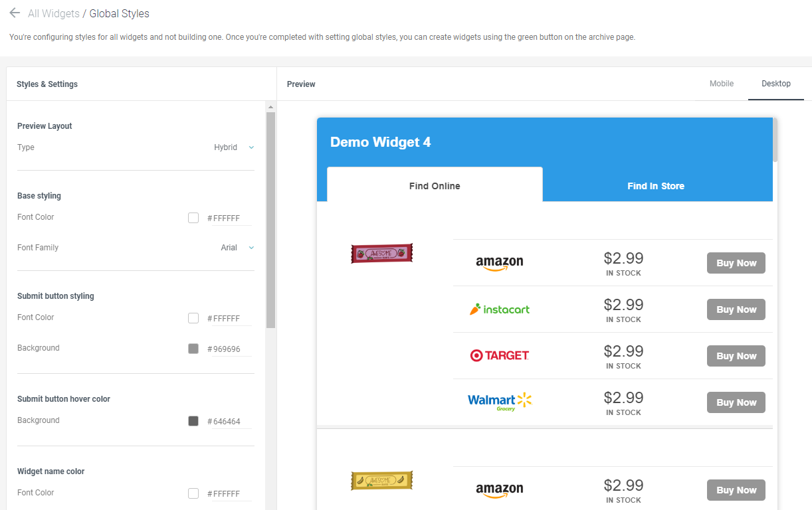Edit the hover background hex field 646464
The width and height of the screenshot is (812, 510).
point(231,422)
